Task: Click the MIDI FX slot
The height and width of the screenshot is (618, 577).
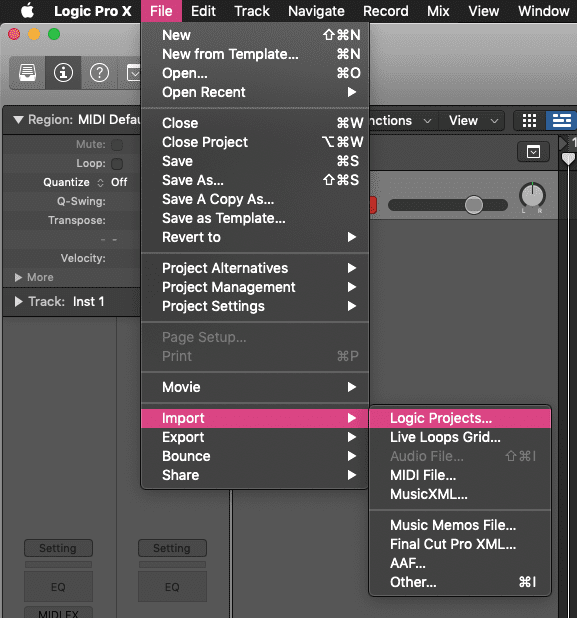Action: (x=58, y=613)
